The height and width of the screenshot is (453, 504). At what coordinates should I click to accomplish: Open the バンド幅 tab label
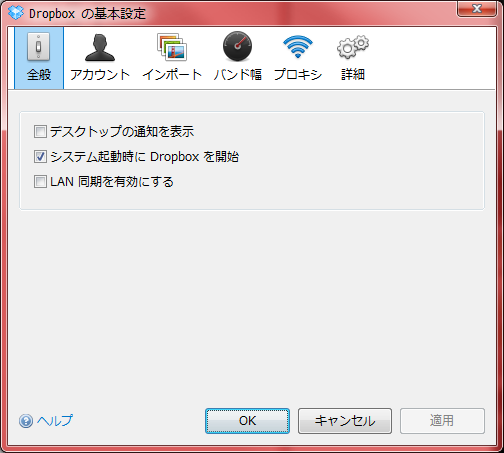tap(237, 74)
